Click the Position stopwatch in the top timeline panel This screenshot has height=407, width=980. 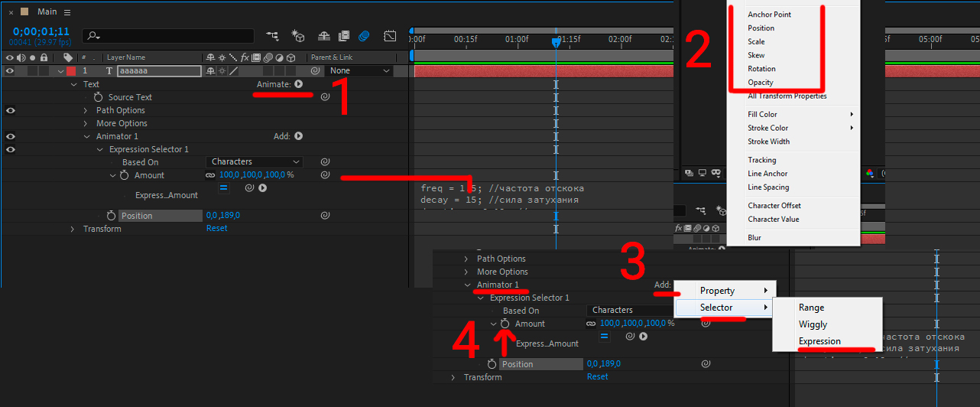(111, 216)
